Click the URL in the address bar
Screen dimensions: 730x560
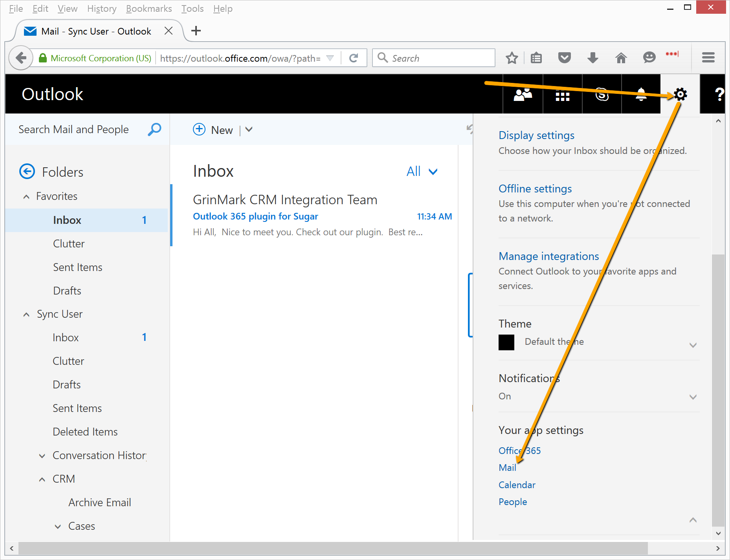tap(240, 59)
